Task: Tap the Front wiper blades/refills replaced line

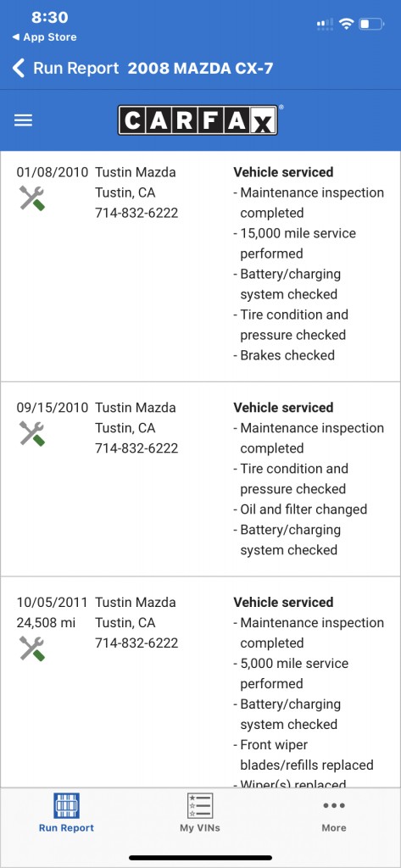Action: (x=304, y=755)
